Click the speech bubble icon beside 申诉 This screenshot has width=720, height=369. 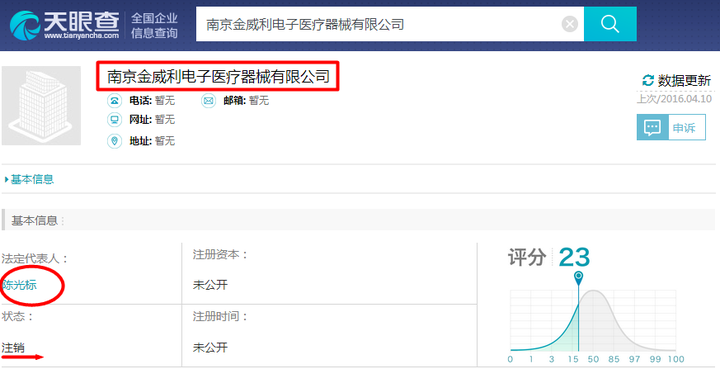click(652, 128)
